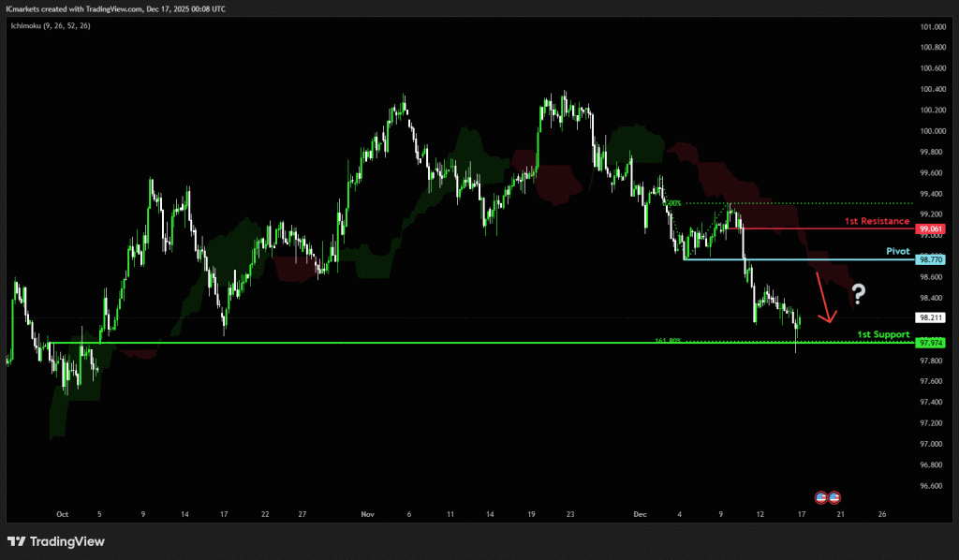Click the 'Oct' label on the time axis
Viewport: 959px width, 560px height.
(63, 514)
